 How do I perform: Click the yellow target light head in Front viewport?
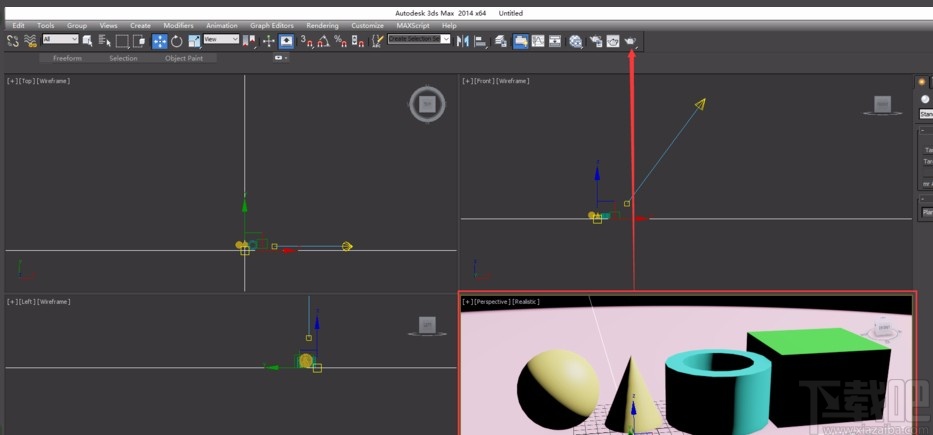pyautogui.click(x=700, y=104)
